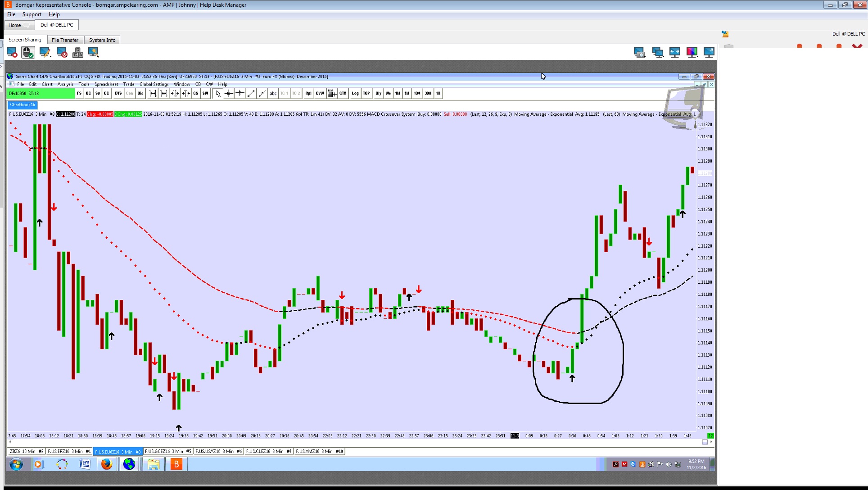Screen dimensions: 868x490
Task: Open Firefox from the remote taskbar
Action: coord(107,464)
